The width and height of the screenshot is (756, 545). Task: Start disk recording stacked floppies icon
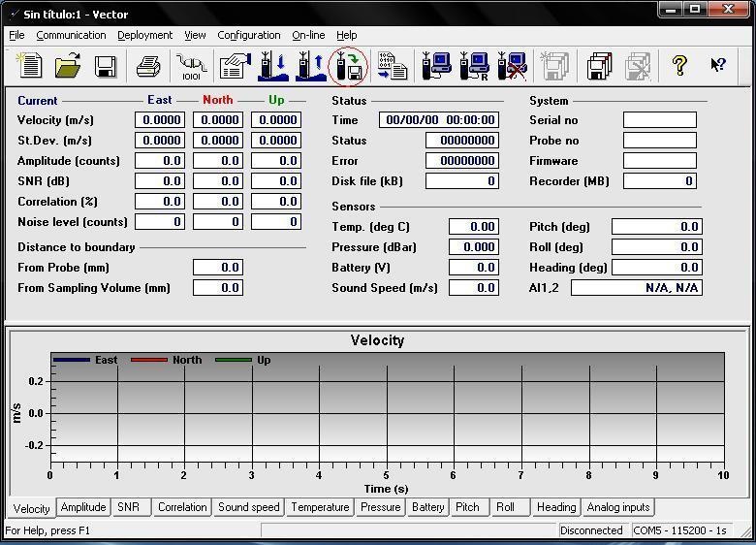coord(599,66)
